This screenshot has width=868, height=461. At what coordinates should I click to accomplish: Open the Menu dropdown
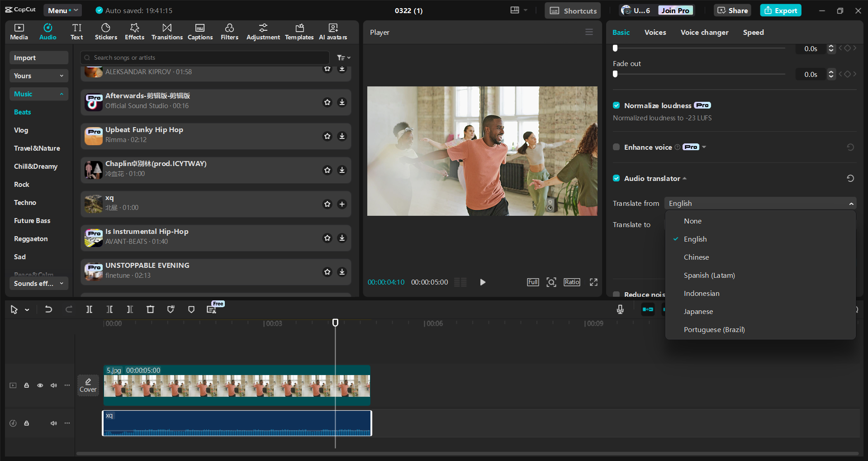pyautogui.click(x=63, y=10)
